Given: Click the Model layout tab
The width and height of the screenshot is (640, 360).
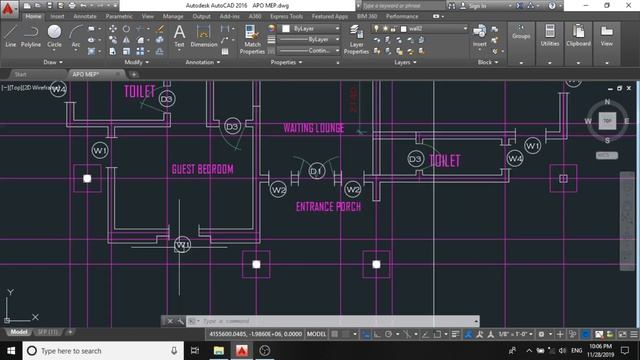Looking at the screenshot, I should click(19, 332).
